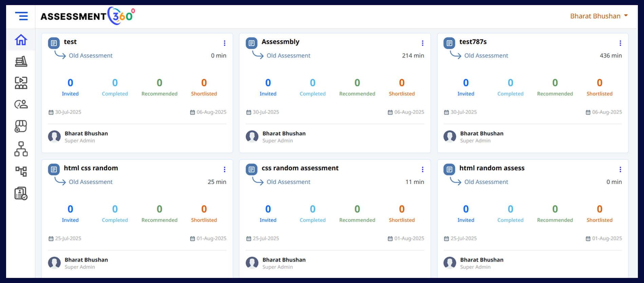Image resolution: width=644 pixels, height=283 pixels.
Task: Click 25 min duration text
Action: (x=217, y=182)
